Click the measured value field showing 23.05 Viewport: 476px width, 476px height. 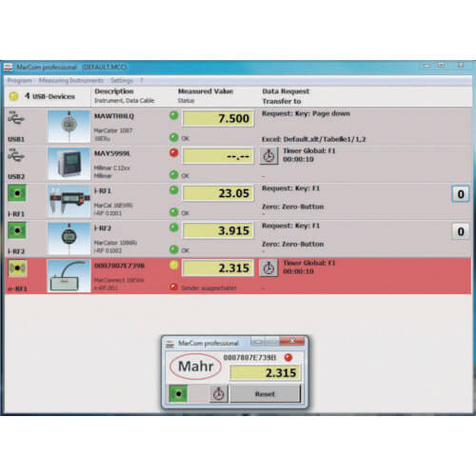(x=218, y=193)
